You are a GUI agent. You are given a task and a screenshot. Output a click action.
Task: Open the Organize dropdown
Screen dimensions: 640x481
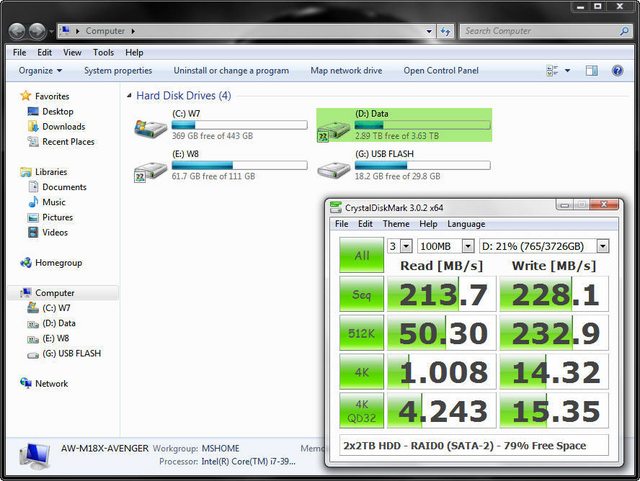(x=40, y=71)
